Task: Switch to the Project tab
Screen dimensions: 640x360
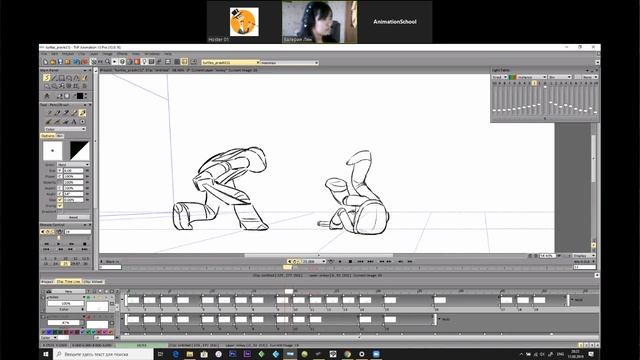Action: point(47,282)
